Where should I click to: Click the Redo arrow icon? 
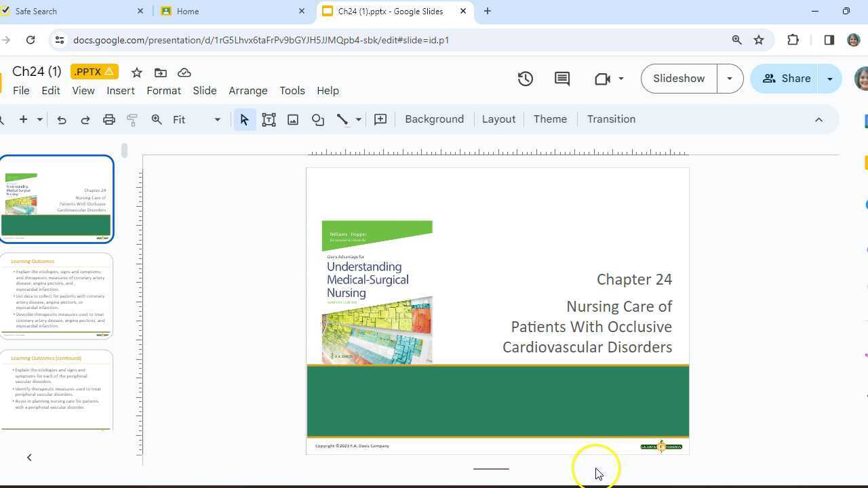(85, 120)
